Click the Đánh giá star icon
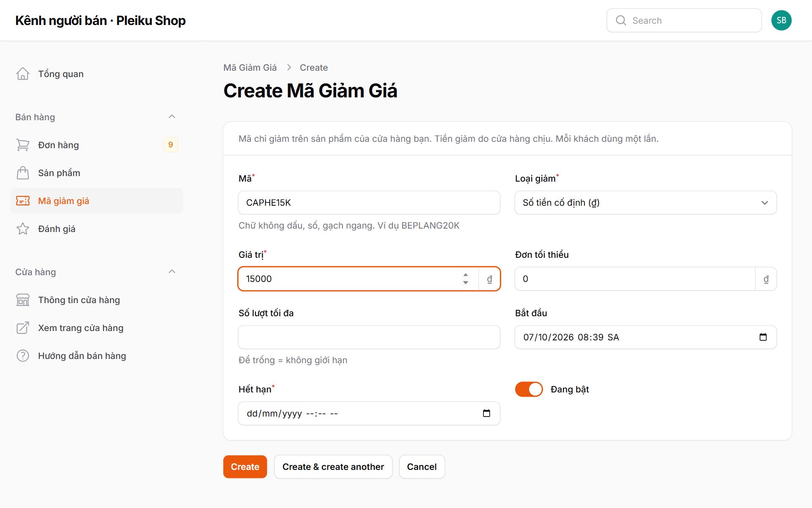Image resolution: width=812 pixels, height=508 pixels. point(23,229)
